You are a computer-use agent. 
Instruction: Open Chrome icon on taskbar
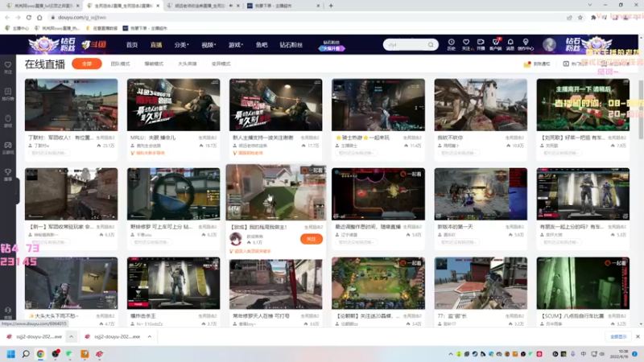click(x=40, y=354)
